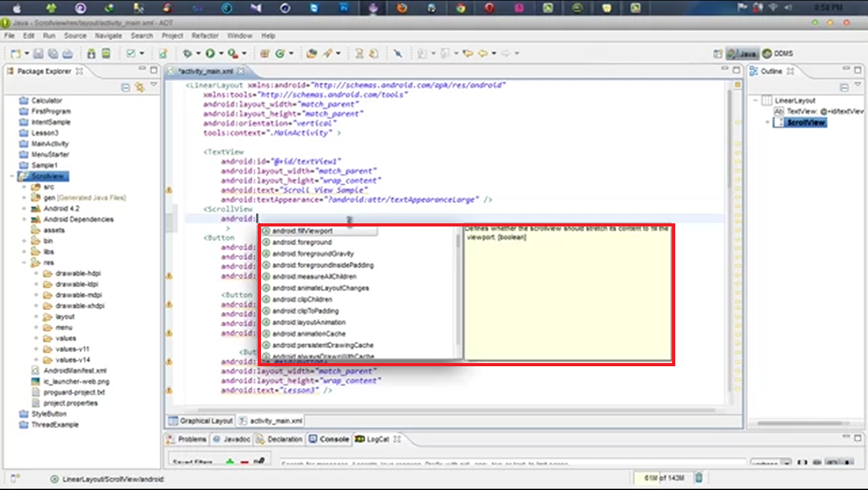
Task: Switch to the Console tab
Action: [x=329, y=439]
